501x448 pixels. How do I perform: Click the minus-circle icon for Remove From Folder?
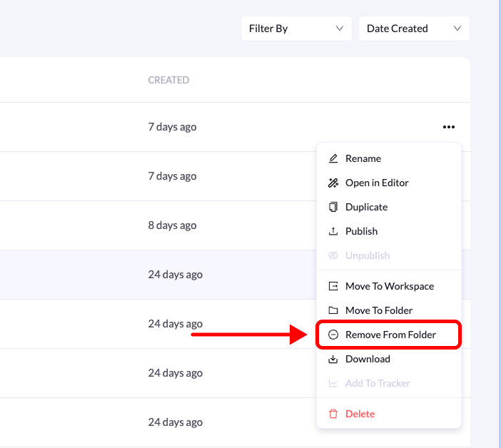(x=333, y=335)
